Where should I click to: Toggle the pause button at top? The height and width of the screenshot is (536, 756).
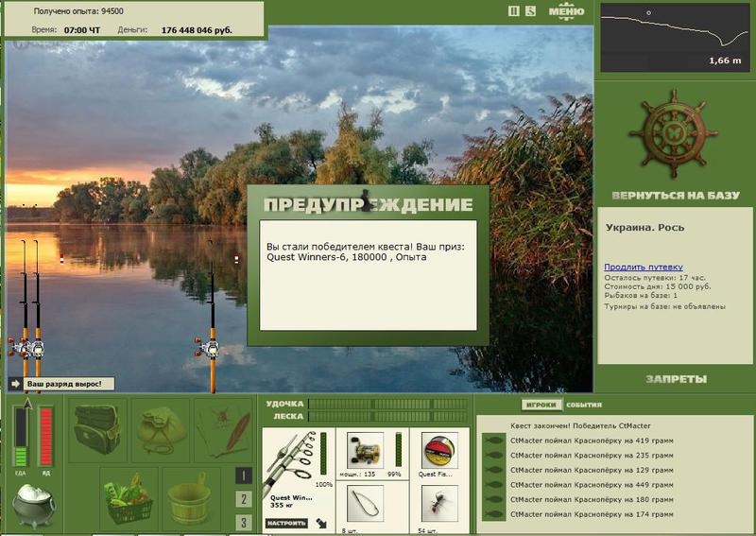pos(514,10)
